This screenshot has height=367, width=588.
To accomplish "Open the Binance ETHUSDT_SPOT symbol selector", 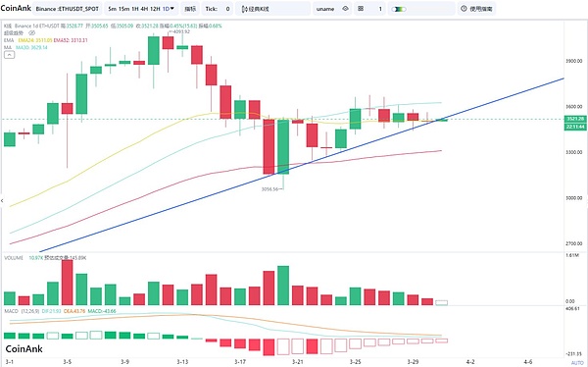I will coord(67,9).
